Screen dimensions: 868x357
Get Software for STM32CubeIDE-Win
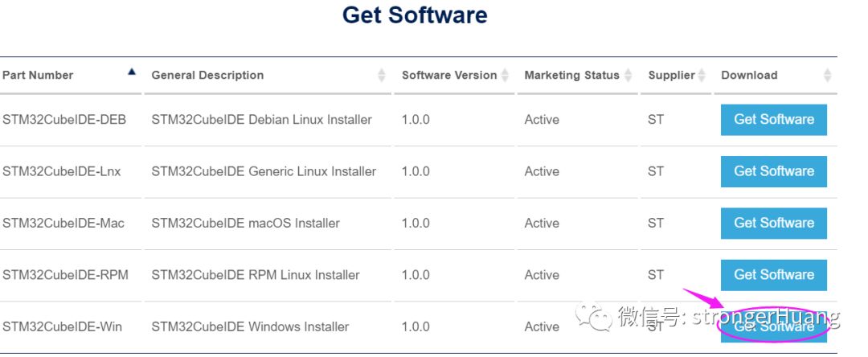(774, 327)
